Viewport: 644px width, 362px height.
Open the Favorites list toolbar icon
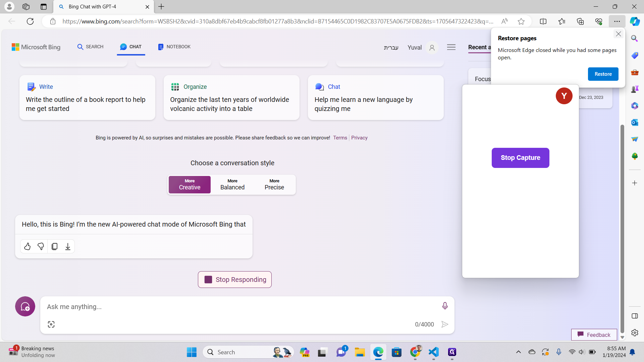(562, 21)
